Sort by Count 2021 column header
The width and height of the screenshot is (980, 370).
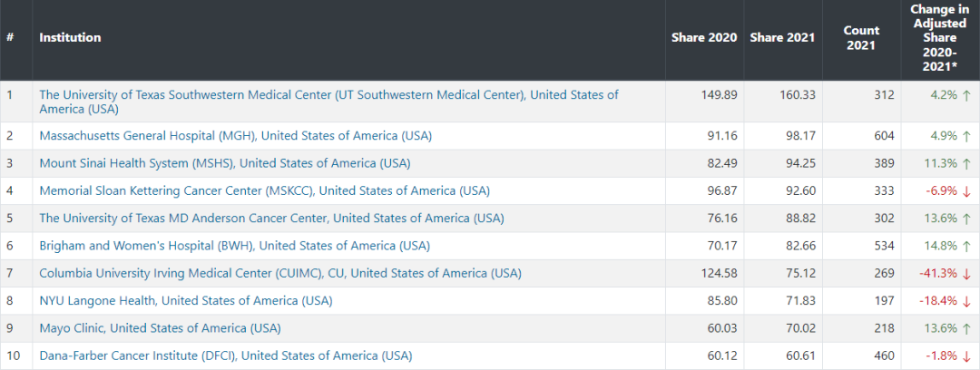861,38
